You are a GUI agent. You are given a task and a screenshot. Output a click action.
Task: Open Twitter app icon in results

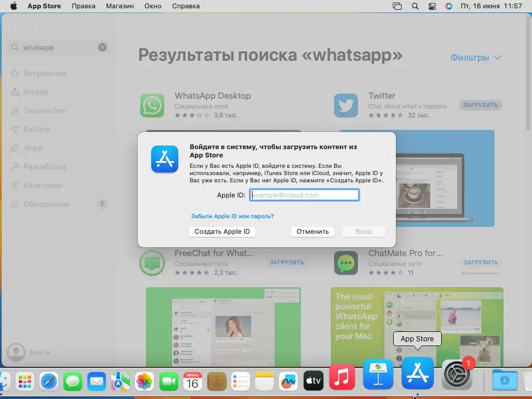(345, 105)
